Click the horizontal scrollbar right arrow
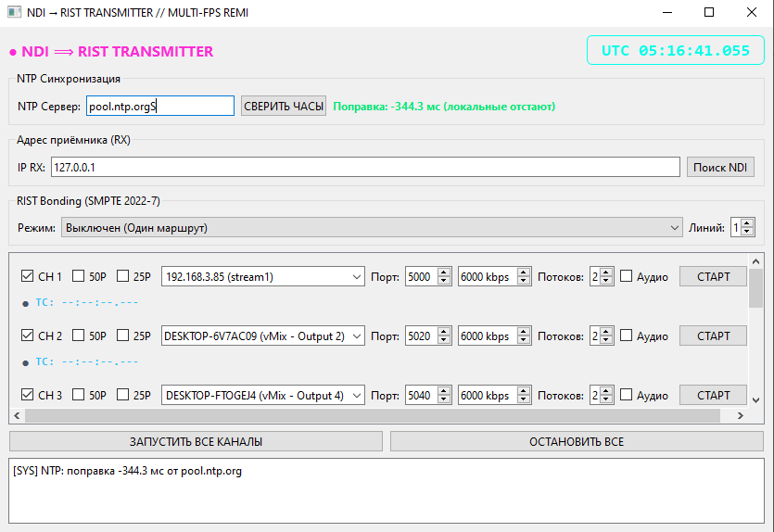The height and width of the screenshot is (532, 774). click(x=741, y=415)
